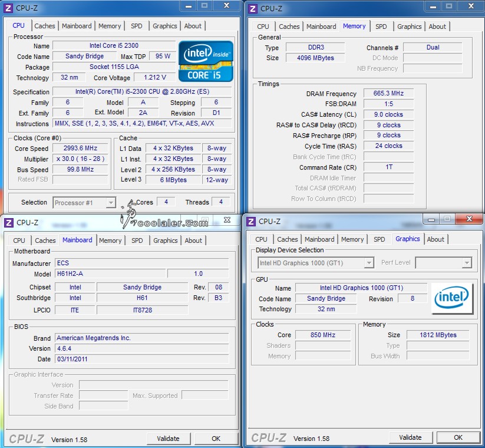Image resolution: width=485 pixels, height=448 pixels.
Task: Go to CPU tab in the GPU window
Action: coord(261,239)
